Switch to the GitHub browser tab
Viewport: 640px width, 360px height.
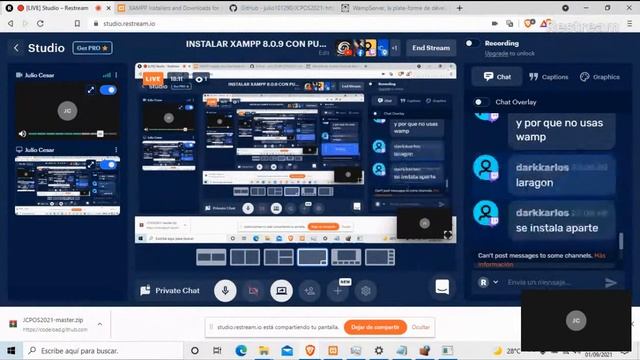point(282,8)
